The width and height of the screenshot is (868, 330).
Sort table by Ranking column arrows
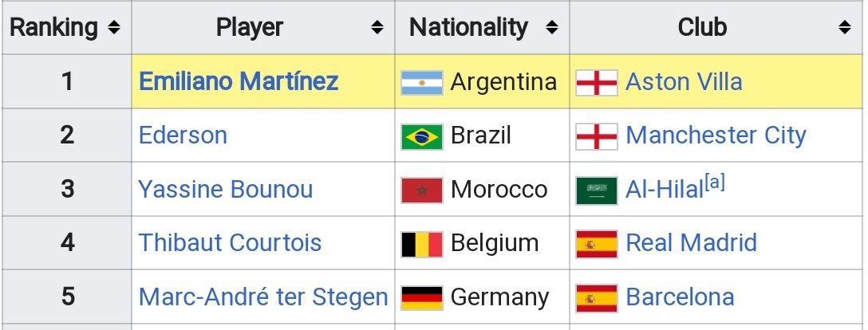(x=114, y=27)
